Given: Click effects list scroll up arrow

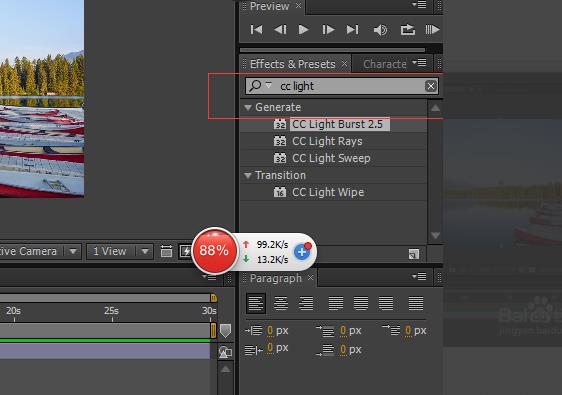Looking at the screenshot, I should [x=435, y=108].
